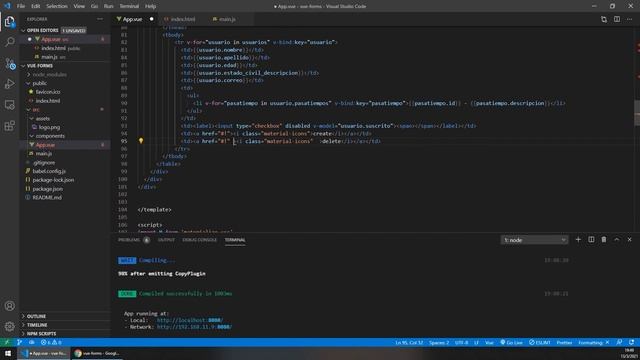Screen dimensions: 640x360
Task: Split the editor to the right
Action: click(x=617, y=19)
